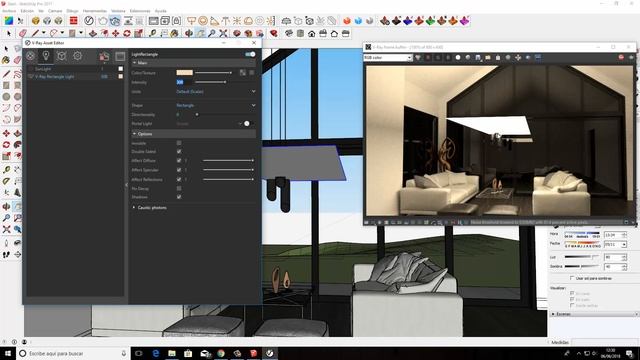Select the pink Eraser tool in toolbar

23,33
